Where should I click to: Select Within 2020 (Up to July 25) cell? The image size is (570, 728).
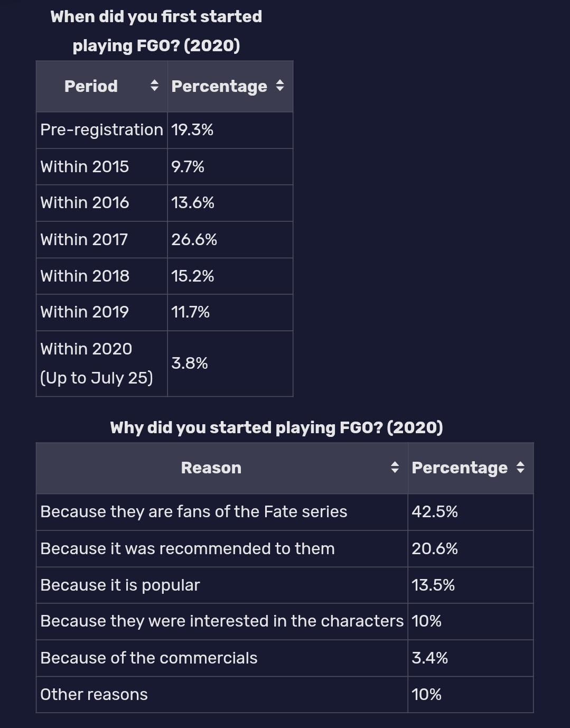point(102,363)
